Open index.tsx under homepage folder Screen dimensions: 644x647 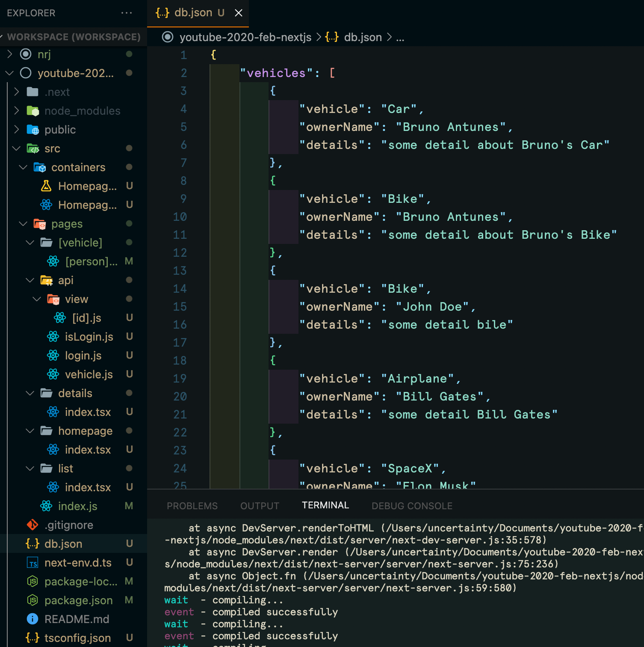74,449
